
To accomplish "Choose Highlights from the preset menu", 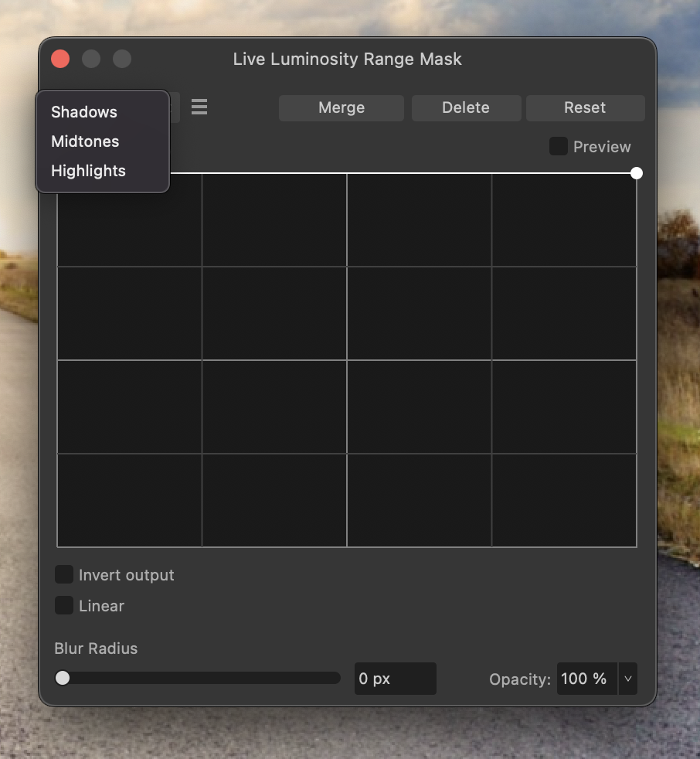I will pos(103,171).
